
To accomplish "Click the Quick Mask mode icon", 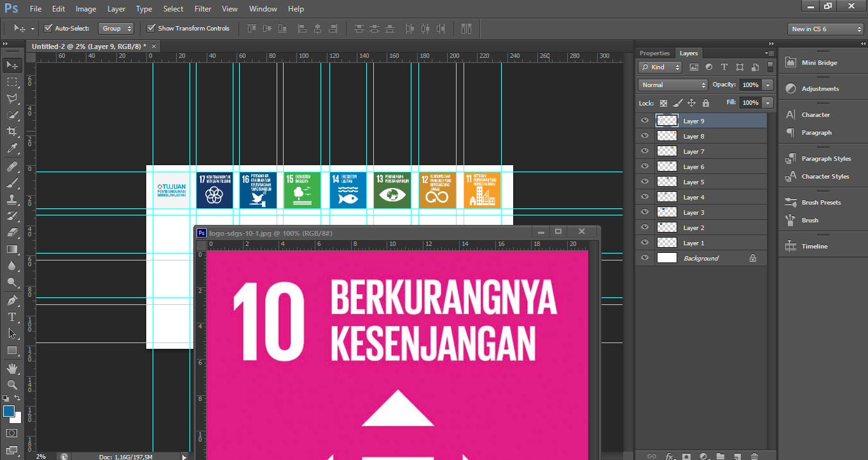I will tap(11, 433).
